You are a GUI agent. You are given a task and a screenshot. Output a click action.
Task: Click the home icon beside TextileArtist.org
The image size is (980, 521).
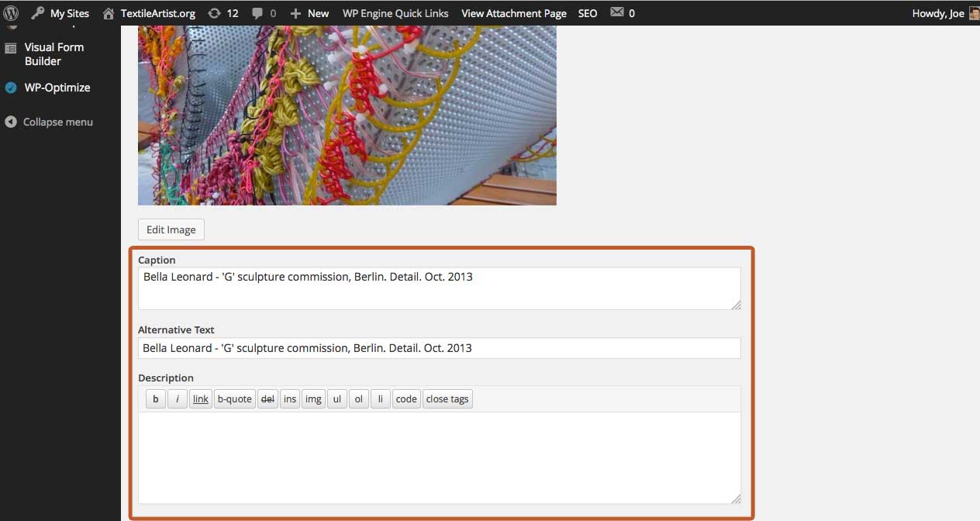[109, 13]
